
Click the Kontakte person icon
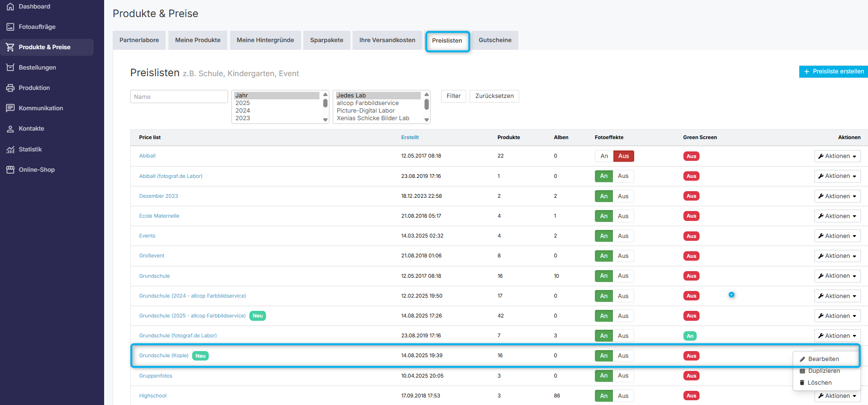[10, 129]
